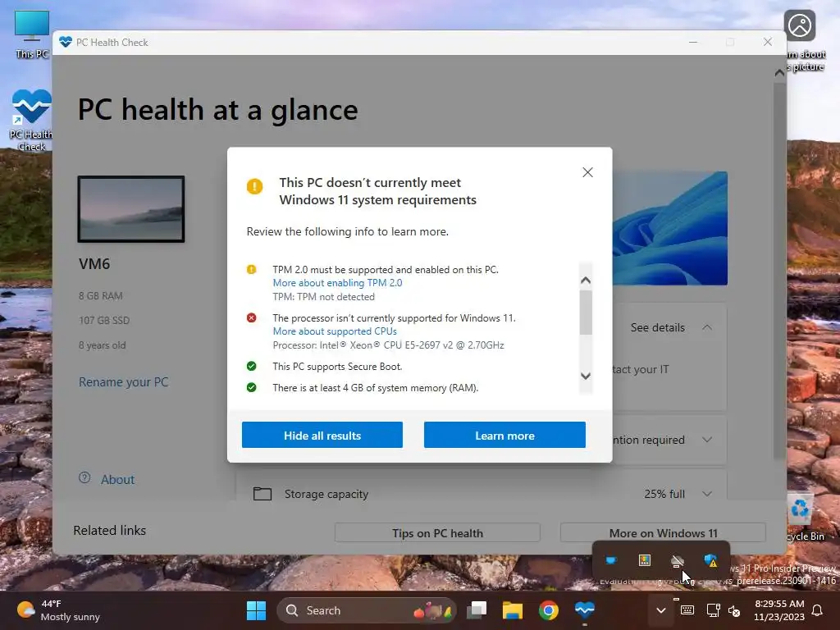Collapse the See details chevron

click(x=707, y=327)
